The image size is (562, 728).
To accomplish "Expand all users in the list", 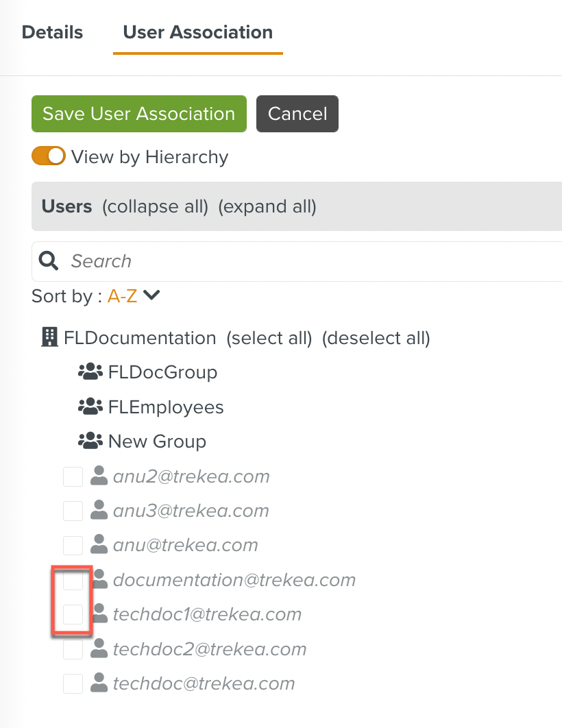I will click(x=267, y=206).
